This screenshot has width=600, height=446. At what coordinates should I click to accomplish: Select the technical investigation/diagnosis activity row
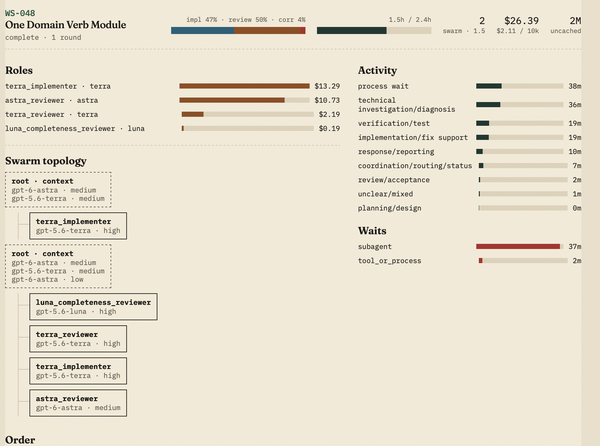coord(470,105)
